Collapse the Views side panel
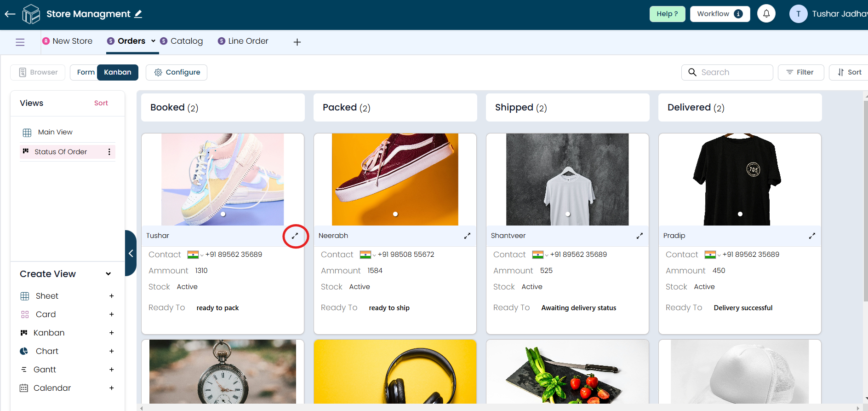The image size is (868, 411). pos(131,253)
